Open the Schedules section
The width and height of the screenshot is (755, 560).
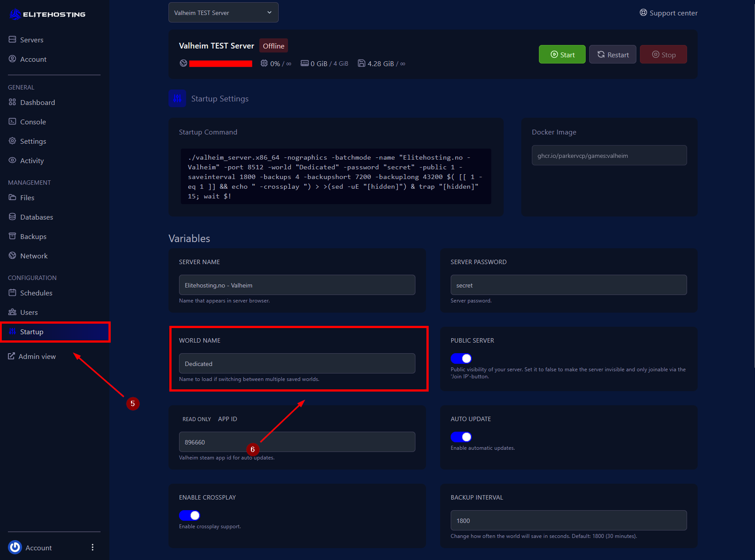click(x=36, y=293)
